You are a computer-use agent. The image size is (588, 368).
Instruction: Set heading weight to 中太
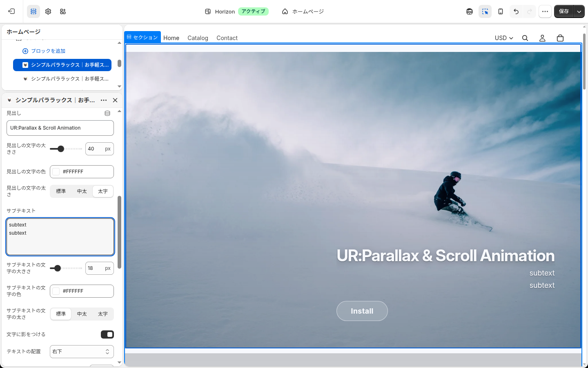click(x=82, y=191)
